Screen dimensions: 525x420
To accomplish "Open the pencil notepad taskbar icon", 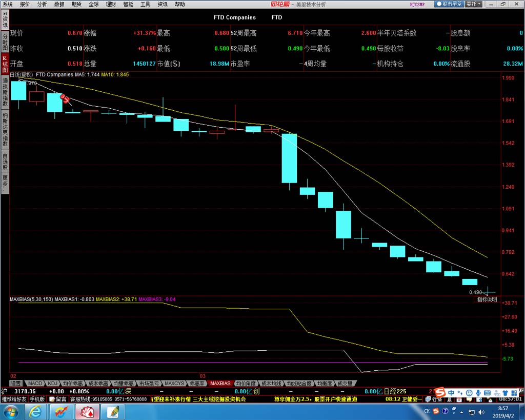I will (x=113, y=412).
